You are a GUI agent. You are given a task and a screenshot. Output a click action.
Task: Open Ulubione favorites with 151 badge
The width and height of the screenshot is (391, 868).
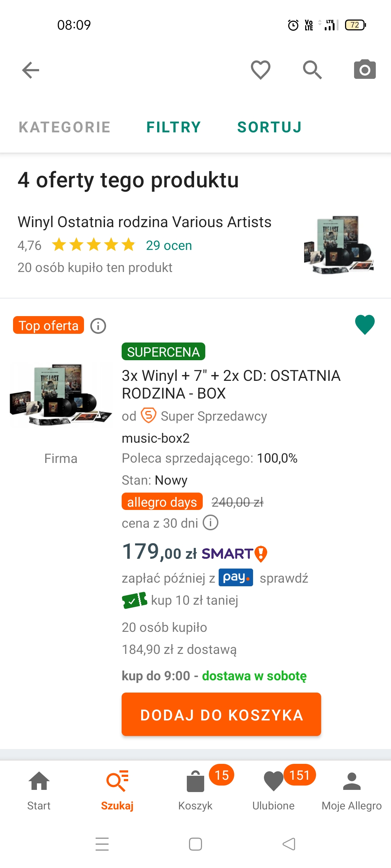[x=274, y=790]
